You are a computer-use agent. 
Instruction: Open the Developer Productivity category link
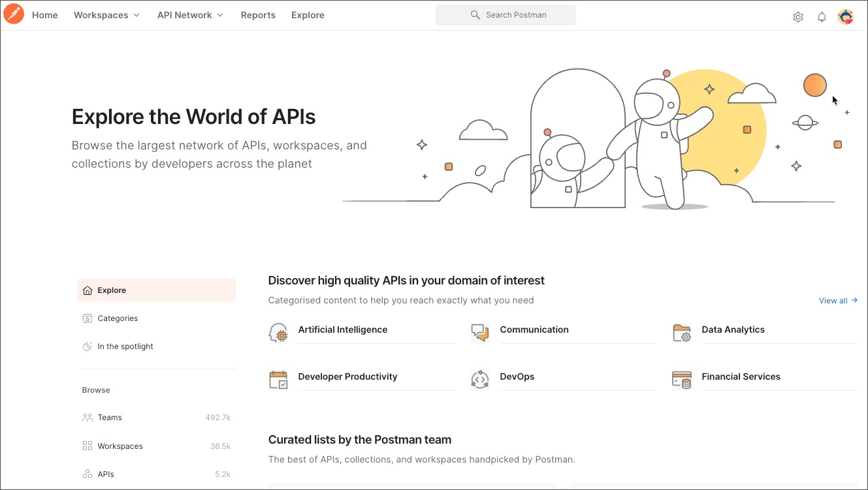[347, 376]
